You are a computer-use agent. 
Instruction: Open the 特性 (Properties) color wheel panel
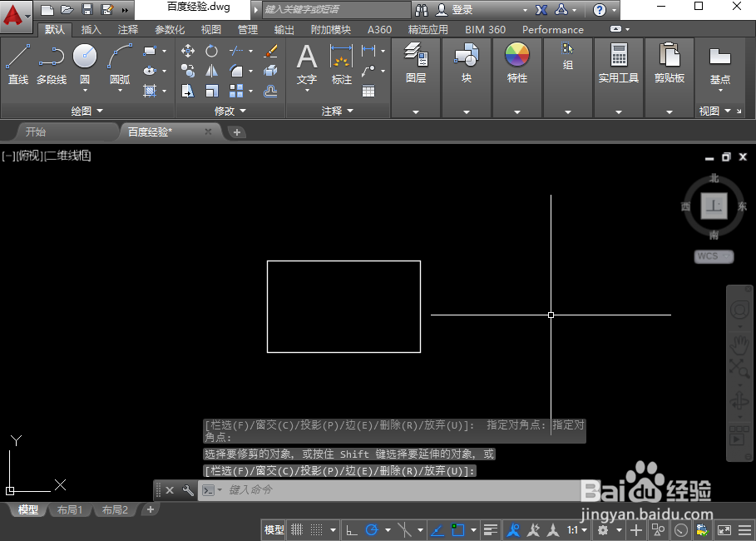(516, 63)
